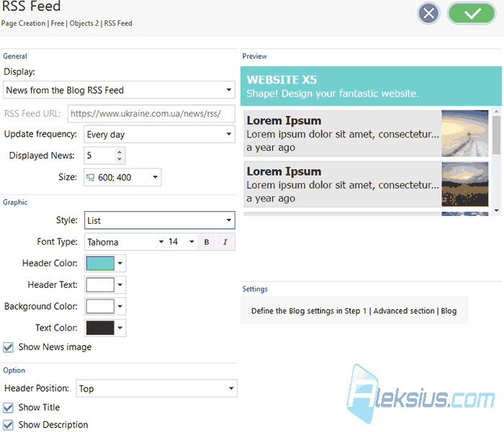The image size is (504, 432).
Task: Click the second Lorem Ipsum news title
Action: click(284, 171)
